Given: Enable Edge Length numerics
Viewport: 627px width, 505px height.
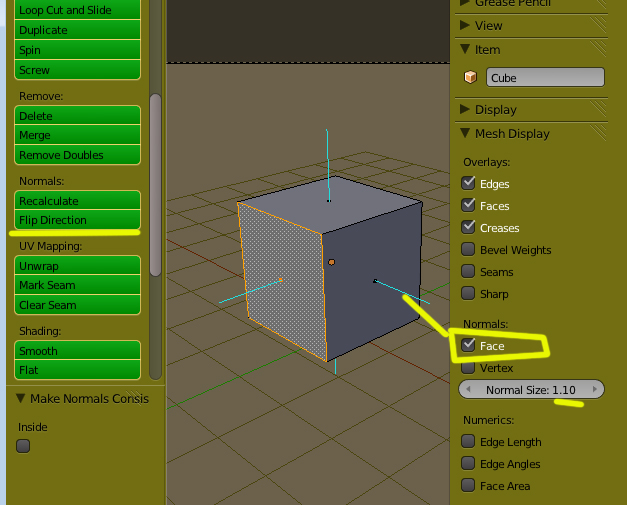Looking at the screenshot, I should click(468, 441).
